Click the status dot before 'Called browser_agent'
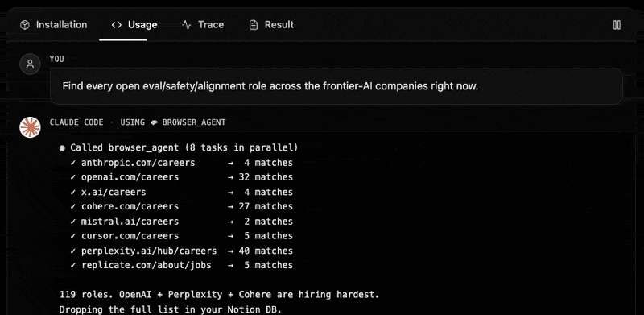The width and height of the screenshot is (644, 315). (62, 147)
